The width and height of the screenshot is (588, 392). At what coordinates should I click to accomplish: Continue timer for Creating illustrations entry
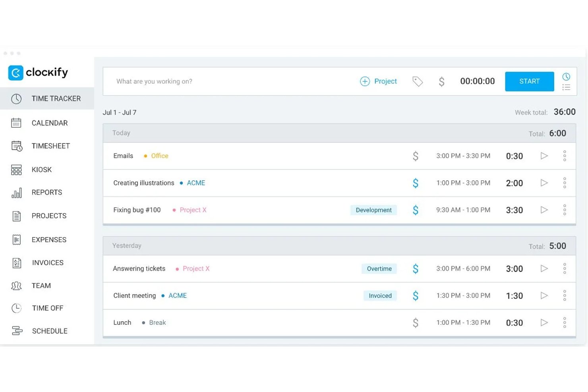(544, 183)
